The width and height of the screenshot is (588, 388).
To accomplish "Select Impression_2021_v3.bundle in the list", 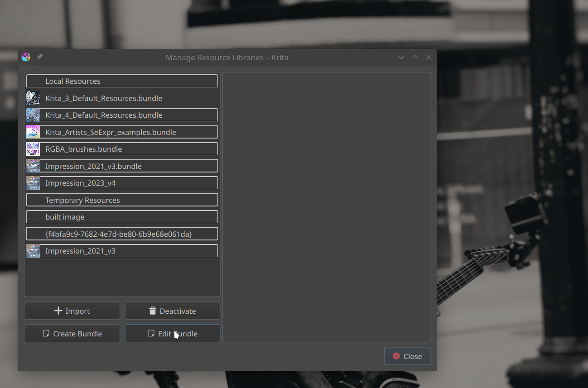I will (122, 166).
